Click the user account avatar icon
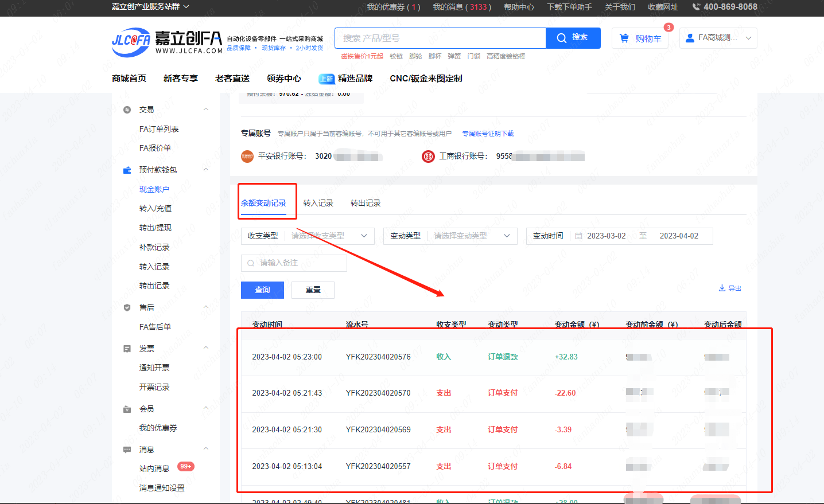824x504 pixels. pyautogui.click(x=690, y=38)
